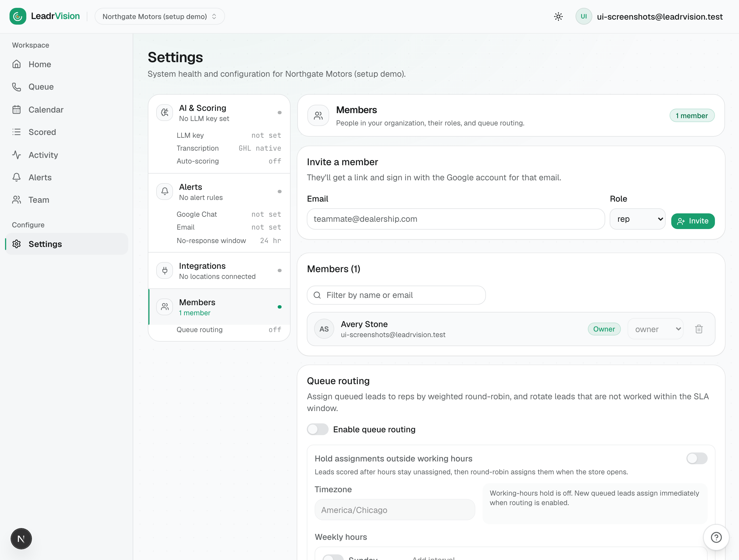Delete Avery Stone with the trash icon

pyautogui.click(x=699, y=329)
